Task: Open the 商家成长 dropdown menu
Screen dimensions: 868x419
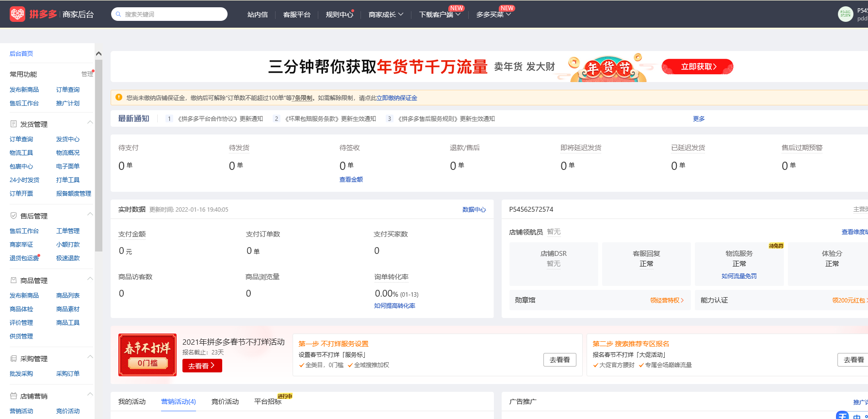Action: 386,15
